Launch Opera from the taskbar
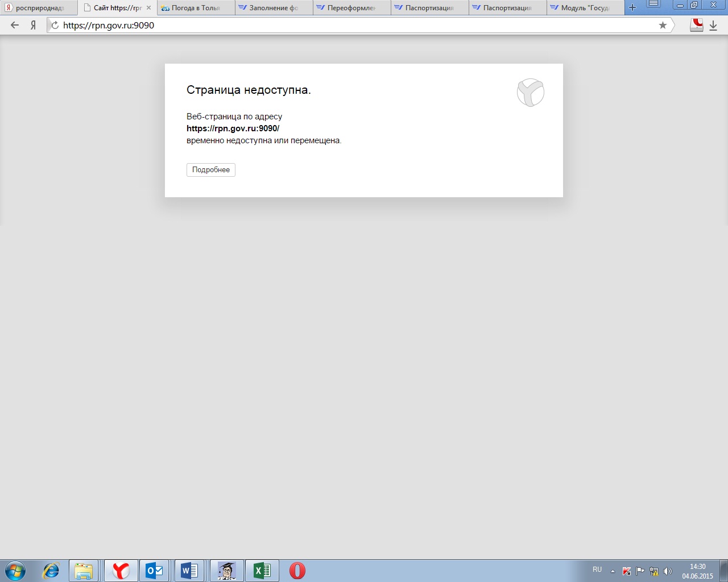728x582 pixels. point(297,570)
